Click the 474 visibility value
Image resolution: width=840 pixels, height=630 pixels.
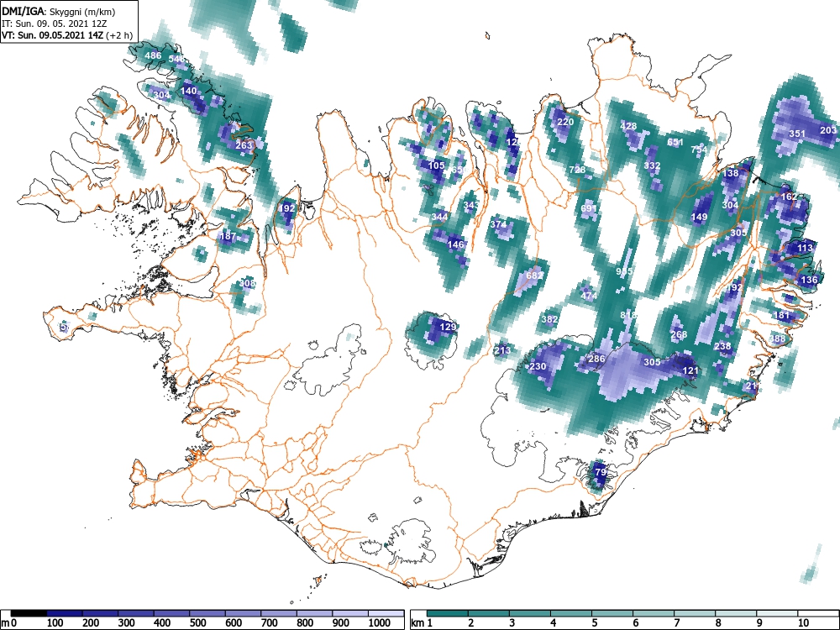click(x=589, y=295)
